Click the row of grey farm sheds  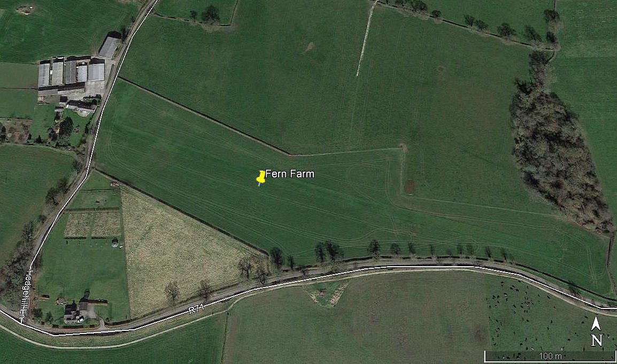coord(72,72)
